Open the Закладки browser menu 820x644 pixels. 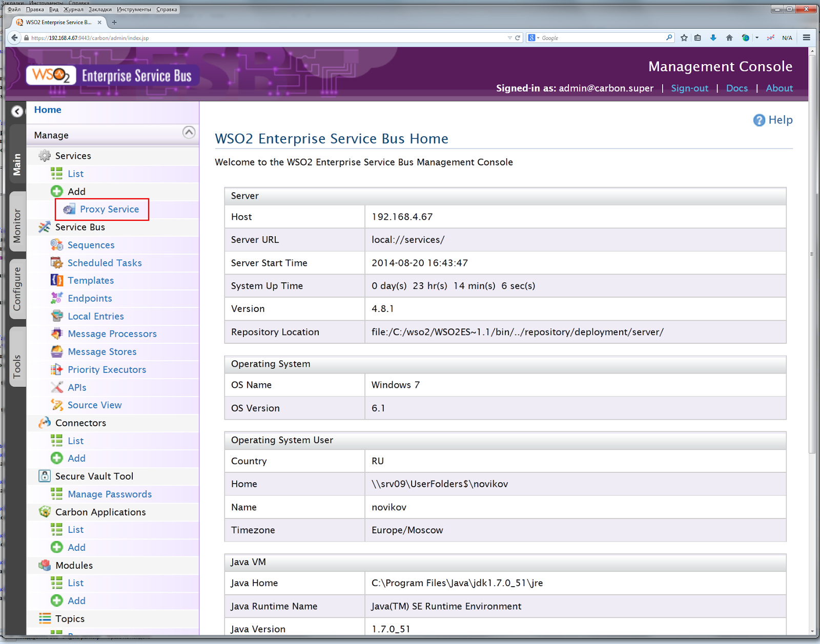click(x=100, y=9)
